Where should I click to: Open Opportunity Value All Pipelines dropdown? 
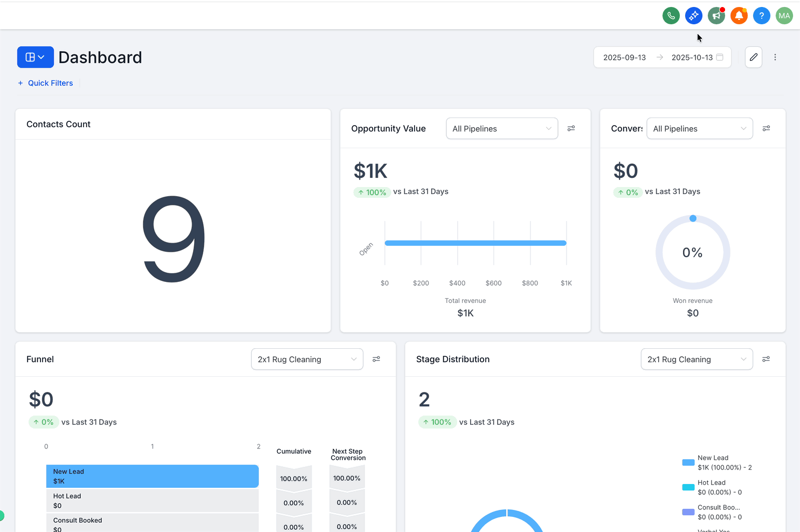click(502, 128)
